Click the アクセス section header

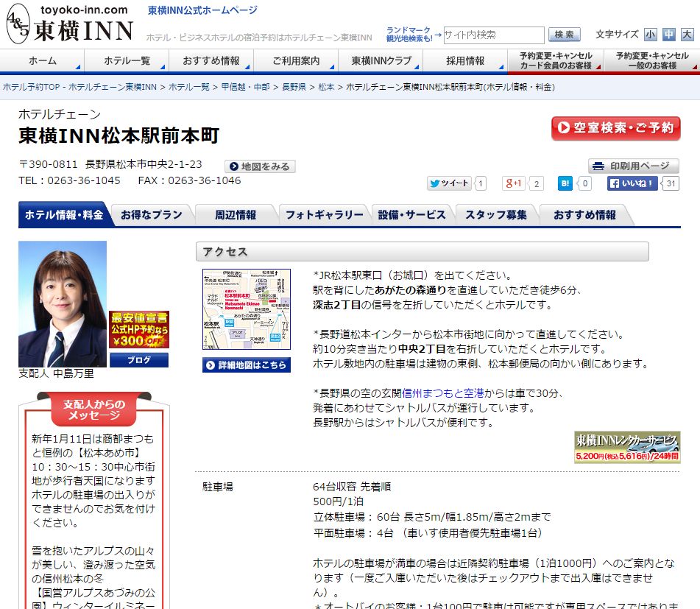(423, 252)
